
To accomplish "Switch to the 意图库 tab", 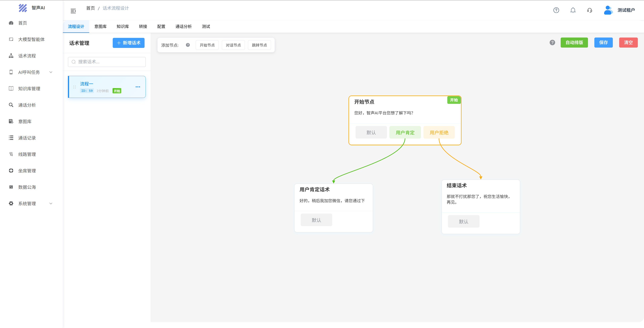I will (100, 26).
